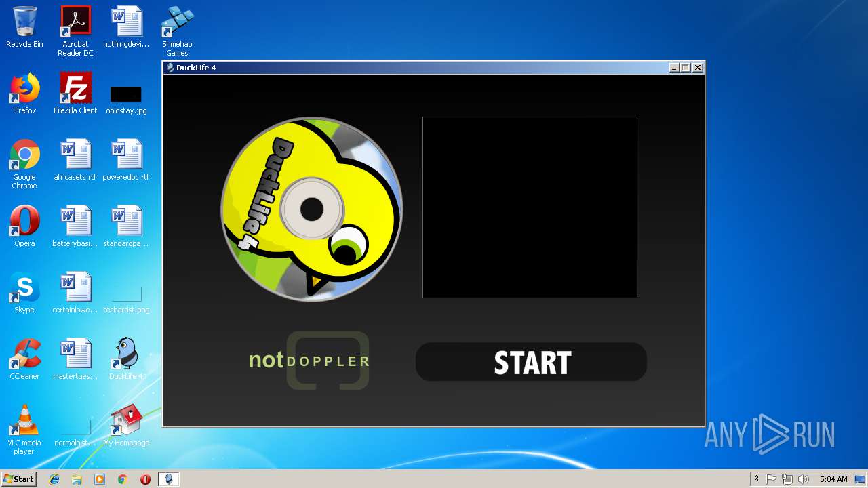Click the black preview box

tap(530, 207)
